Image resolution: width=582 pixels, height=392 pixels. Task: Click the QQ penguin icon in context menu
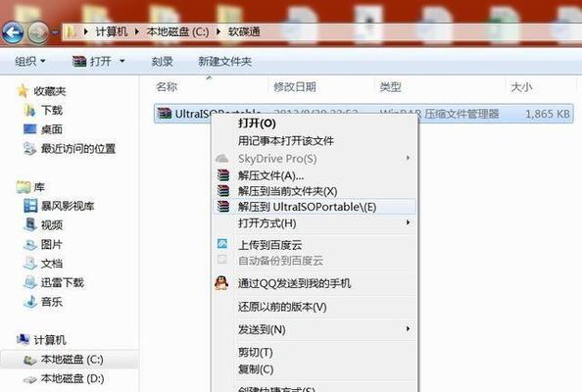(x=221, y=283)
